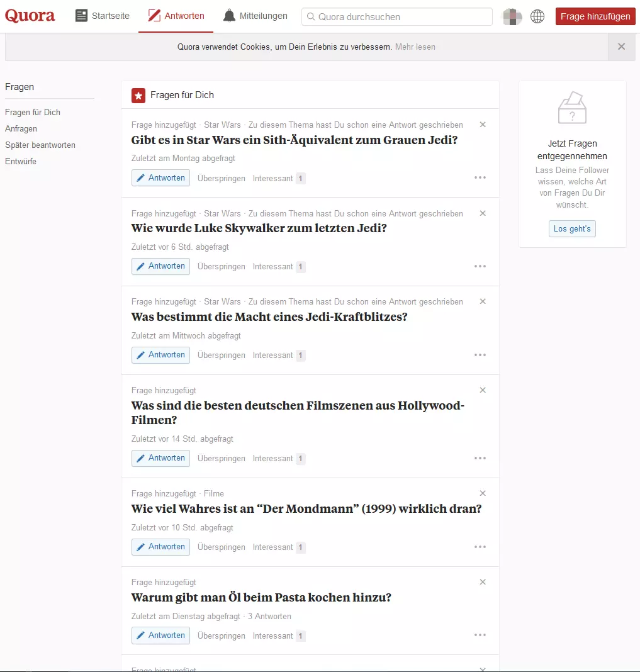This screenshot has width=640, height=672.
Task: Click Star Wars topic on Jedi-Kraftblitzes question
Action: 222,302
